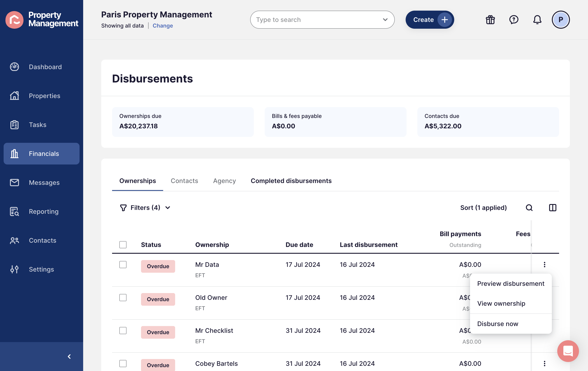Click the Mr Data ownership name
Screen dimensions: 588x371
click(207, 265)
